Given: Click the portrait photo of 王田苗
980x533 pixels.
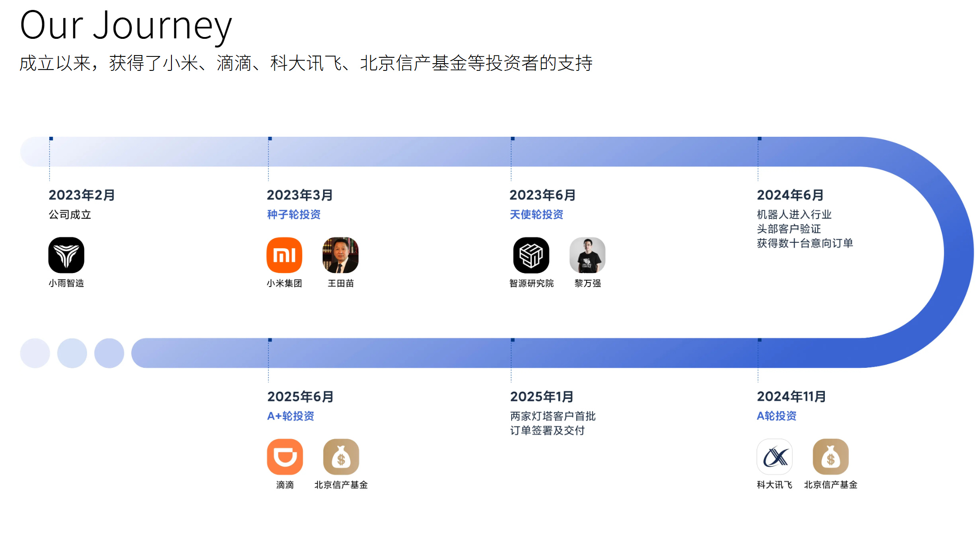Looking at the screenshot, I should click(x=340, y=255).
